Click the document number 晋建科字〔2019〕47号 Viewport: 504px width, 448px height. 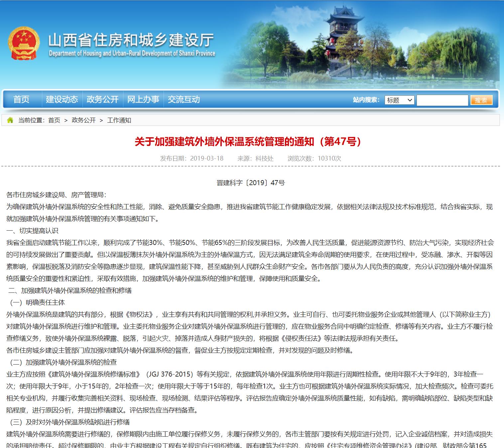pos(251,183)
